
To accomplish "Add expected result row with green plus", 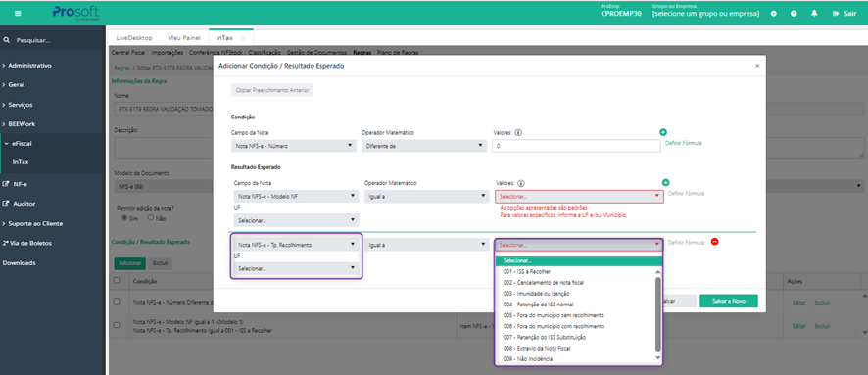I will pyautogui.click(x=665, y=182).
